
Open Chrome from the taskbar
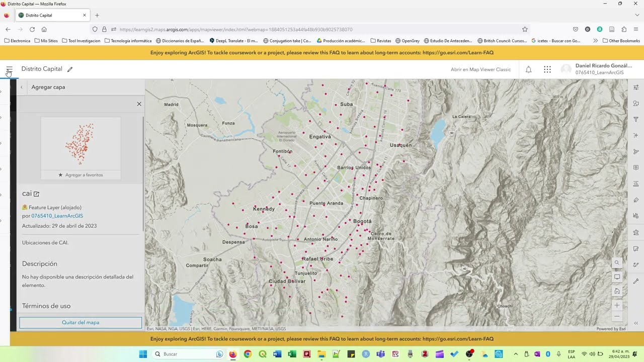tap(248, 354)
